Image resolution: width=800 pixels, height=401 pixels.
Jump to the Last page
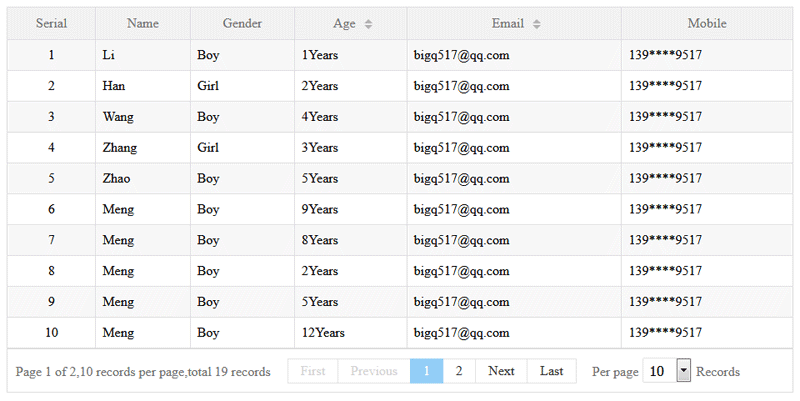tap(551, 371)
